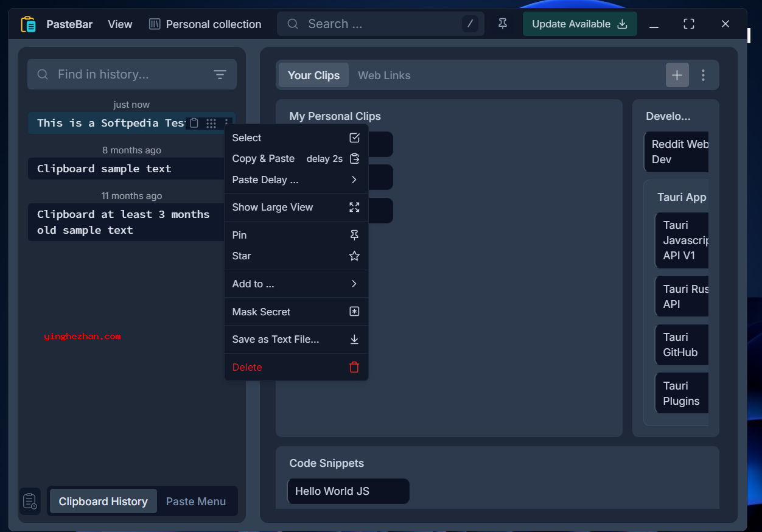This screenshot has height=532, width=762.
Task: Switch to the Paste Menu tab
Action: click(x=196, y=502)
